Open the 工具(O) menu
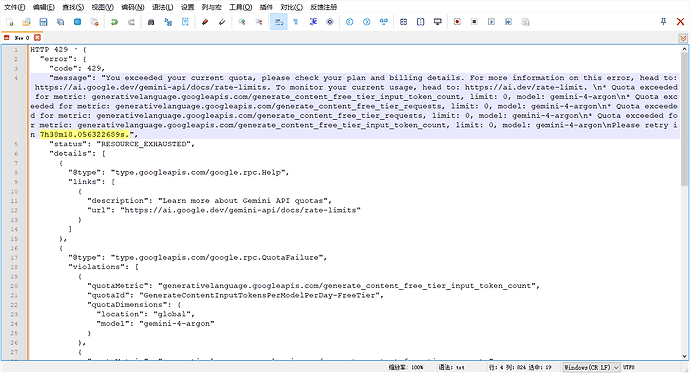This screenshot has height=373, width=690. coord(241,7)
